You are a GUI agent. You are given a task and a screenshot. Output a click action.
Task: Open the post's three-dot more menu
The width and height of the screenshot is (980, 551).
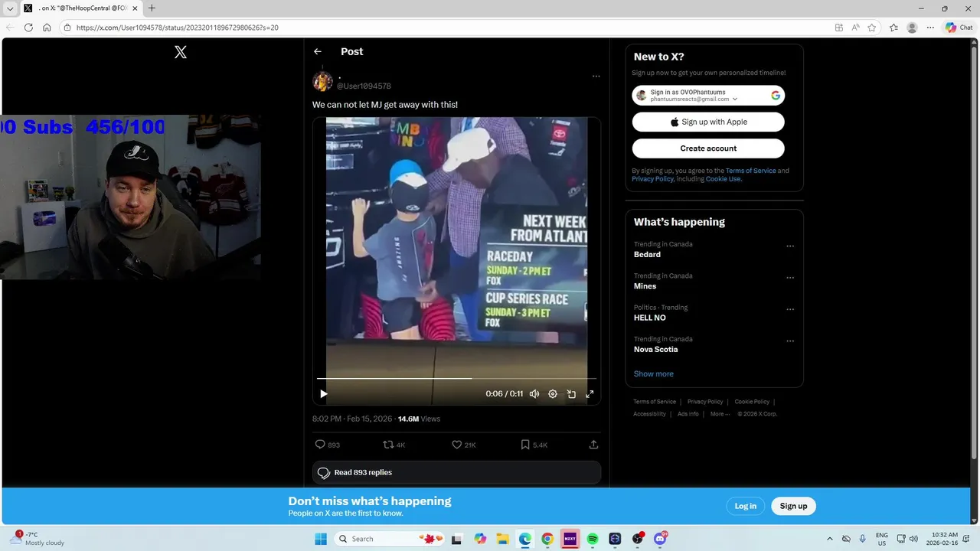pyautogui.click(x=596, y=77)
